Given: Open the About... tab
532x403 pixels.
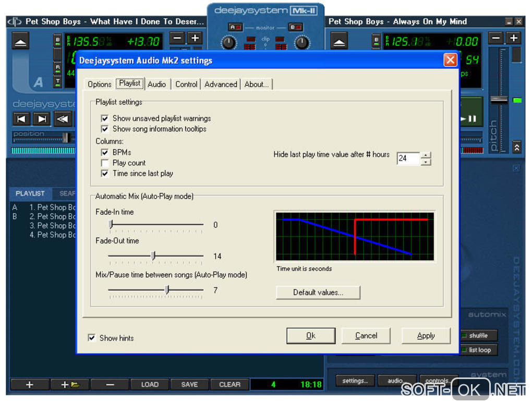Looking at the screenshot, I should 257,84.
